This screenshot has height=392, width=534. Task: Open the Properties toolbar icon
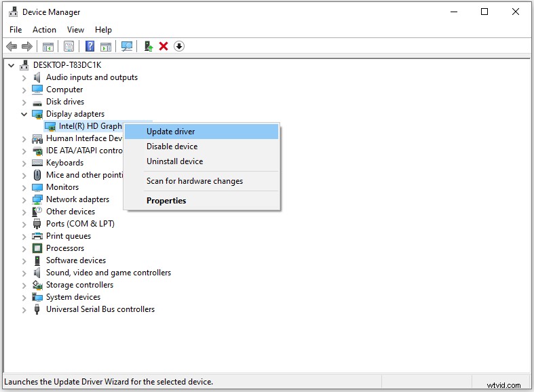click(x=69, y=46)
